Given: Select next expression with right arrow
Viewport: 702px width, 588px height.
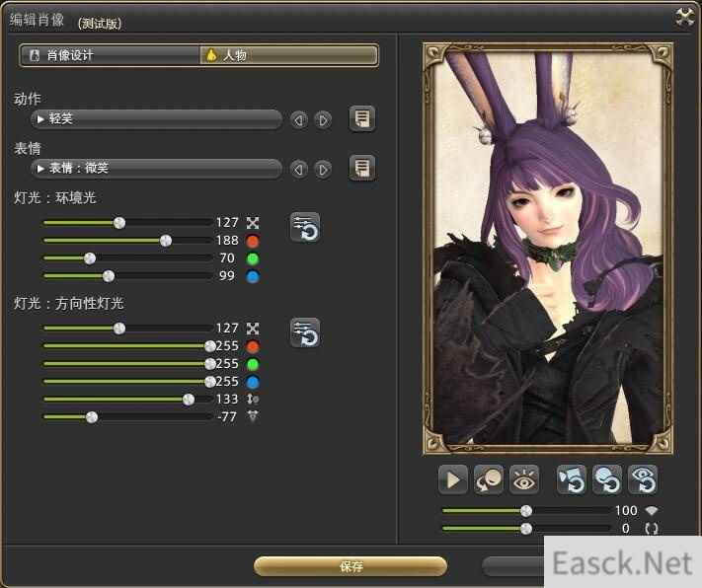Looking at the screenshot, I should [323, 169].
